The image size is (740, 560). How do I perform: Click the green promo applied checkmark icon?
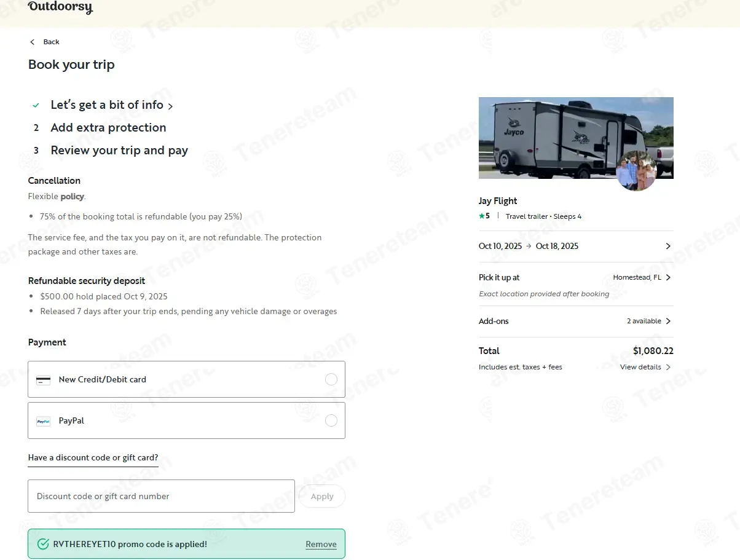point(43,544)
